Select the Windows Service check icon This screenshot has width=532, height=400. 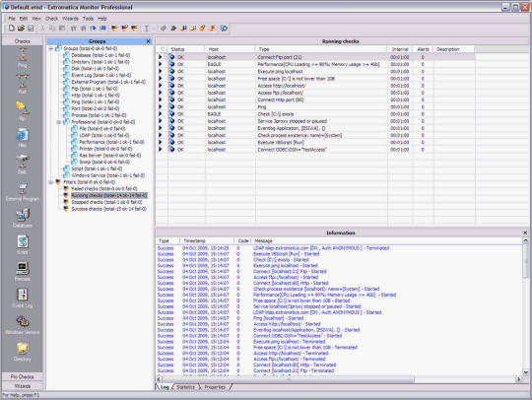23,321
